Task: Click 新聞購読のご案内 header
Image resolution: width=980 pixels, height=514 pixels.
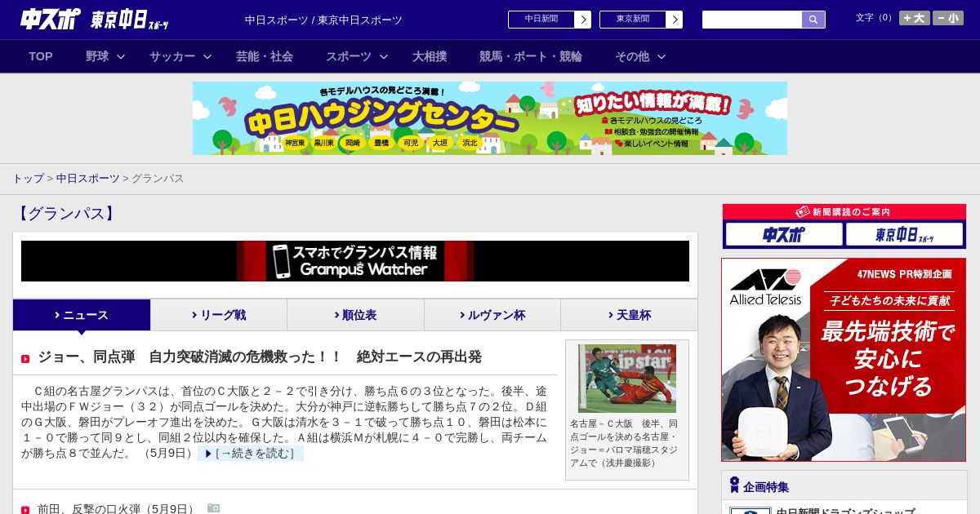Action: click(844, 212)
